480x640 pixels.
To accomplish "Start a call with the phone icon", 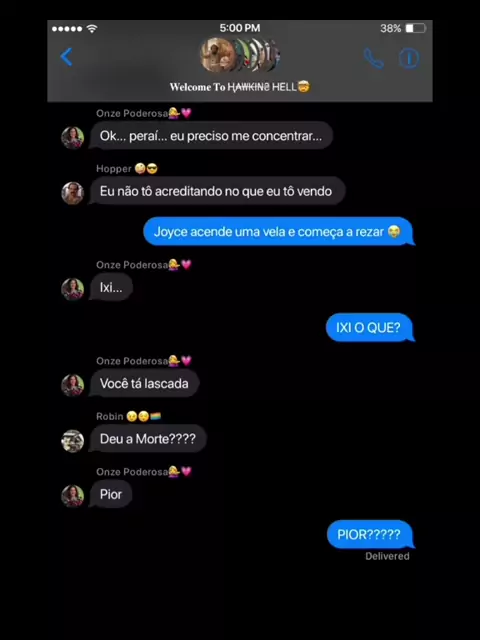I will click(373, 58).
